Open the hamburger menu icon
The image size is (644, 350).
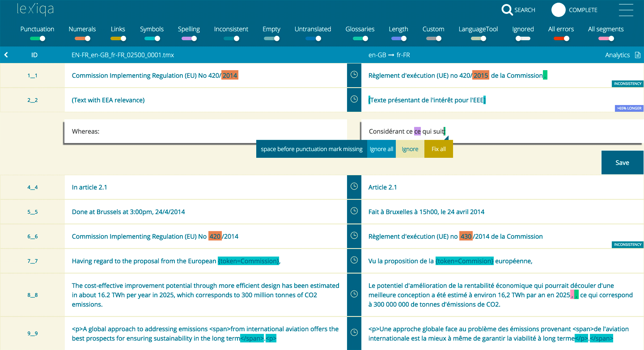[x=626, y=10]
